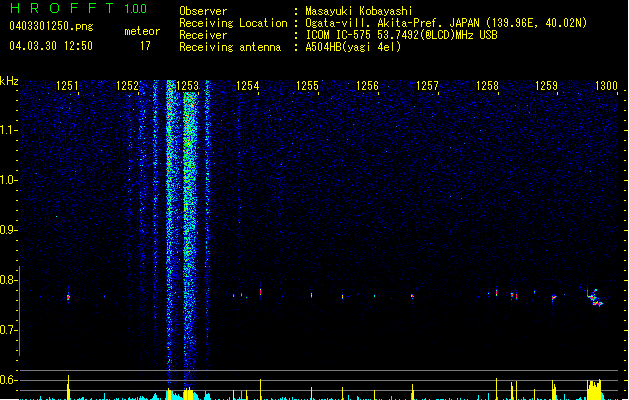Select the meteor count value 17
629x400 pixels.
click(145, 46)
